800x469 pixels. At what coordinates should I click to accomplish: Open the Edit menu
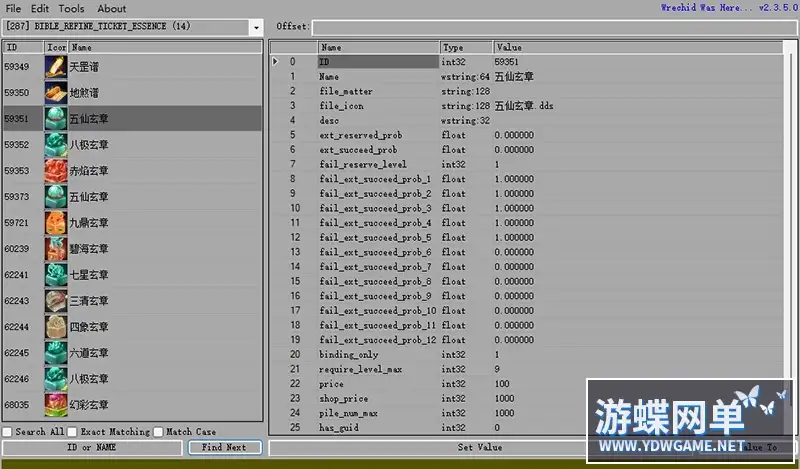40,9
